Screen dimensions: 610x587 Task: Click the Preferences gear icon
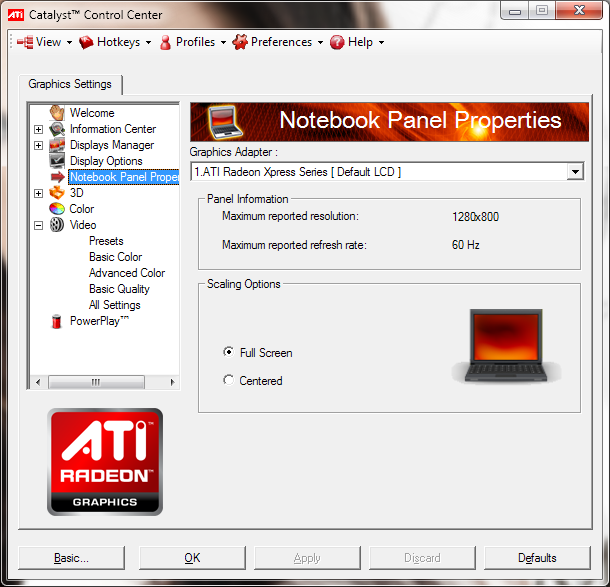[240, 42]
